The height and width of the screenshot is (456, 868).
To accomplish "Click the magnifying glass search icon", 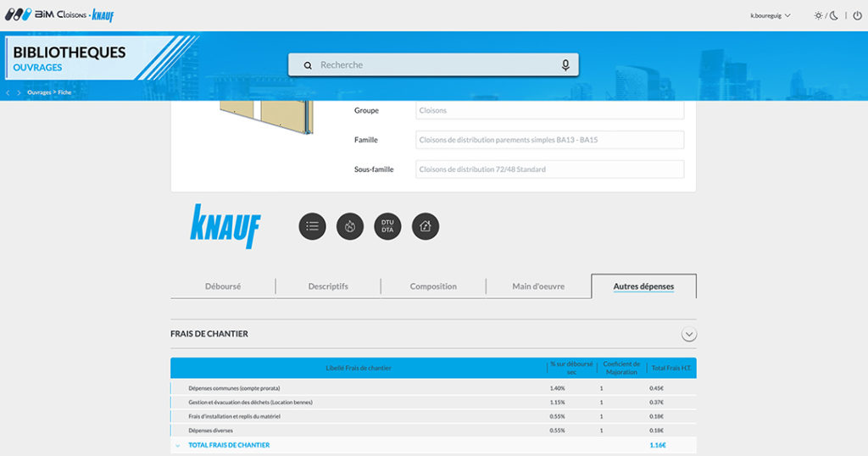I will pos(308,65).
